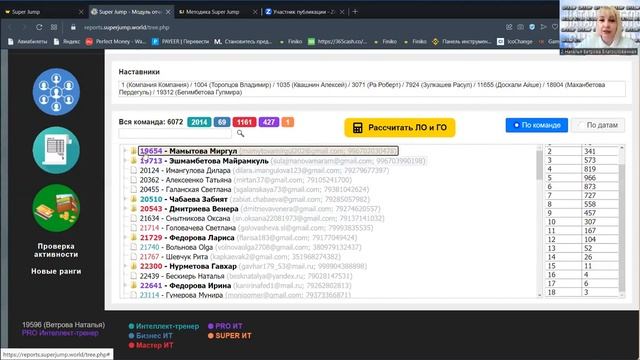Click the Рассчитать ЛО и ГО button
The width and height of the screenshot is (640, 360).
pyautogui.click(x=400, y=127)
